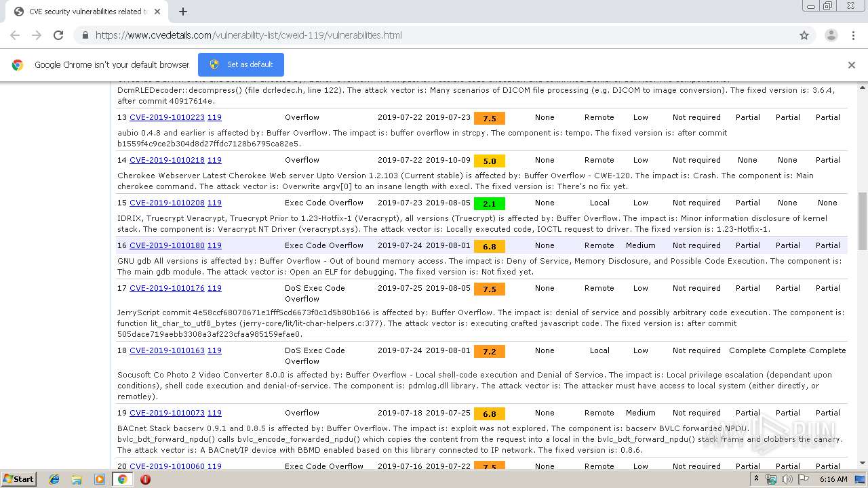This screenshot has height=488, width=868.
Task: Click the 7.5 score badge for CVE-2019-1010223
Action: 490,119
